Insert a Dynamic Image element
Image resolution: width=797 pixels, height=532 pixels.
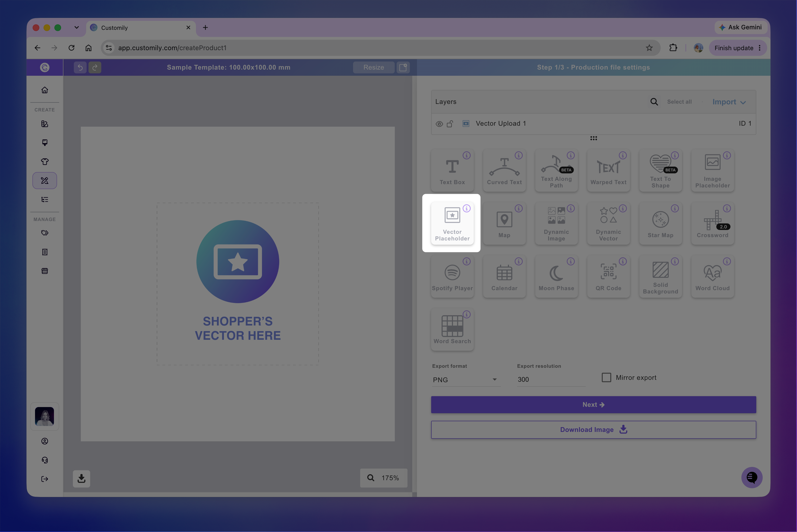[x=556, y=223]
